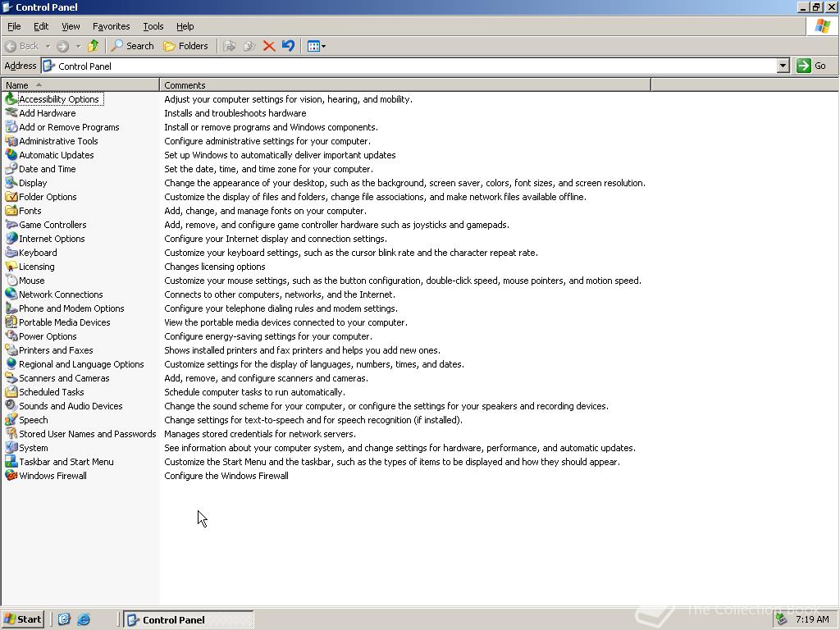The width and height of the screenshot is (840, 630).
Task: Open the Internet Options icon
Action: [11, 239]
